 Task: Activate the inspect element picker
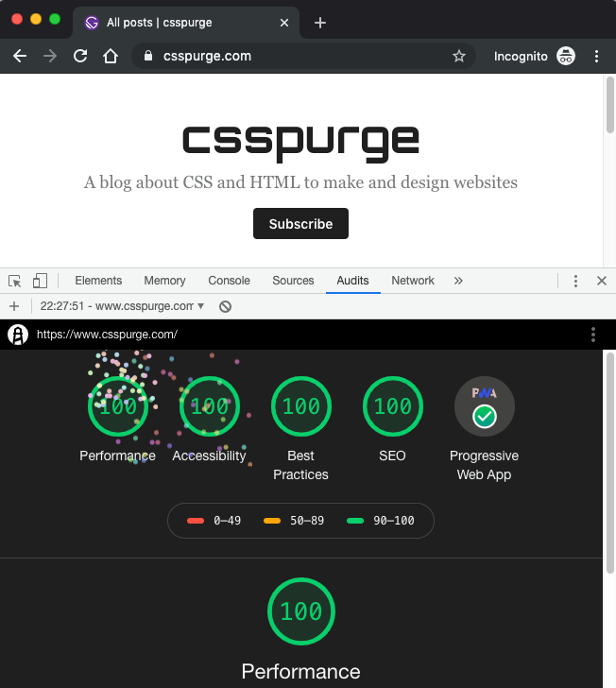click(15, 281)
